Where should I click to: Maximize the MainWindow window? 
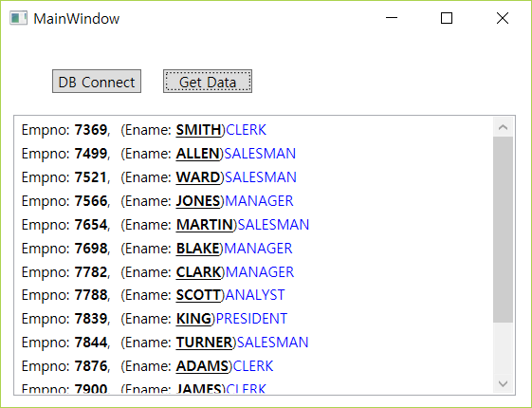[447, 18]
